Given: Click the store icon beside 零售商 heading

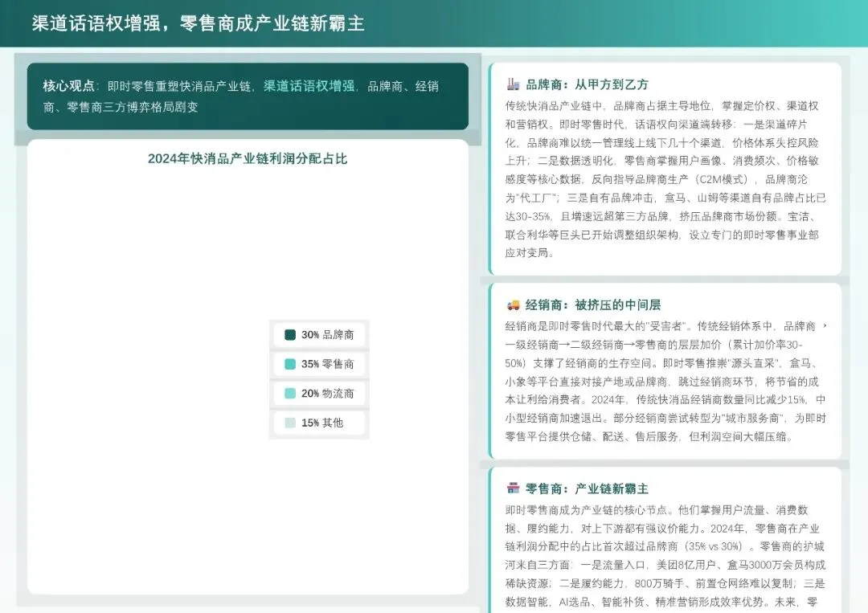Looking at the screenshot, I should point(513,488).
